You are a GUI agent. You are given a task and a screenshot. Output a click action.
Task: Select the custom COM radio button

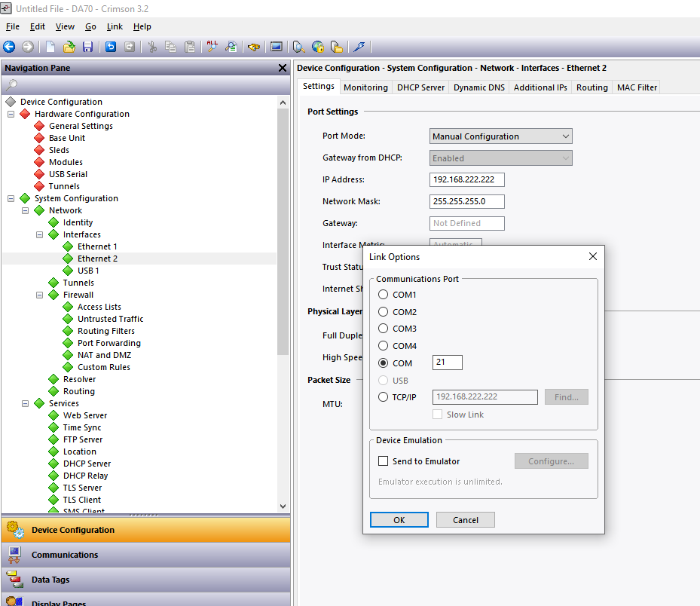(383, 363)
